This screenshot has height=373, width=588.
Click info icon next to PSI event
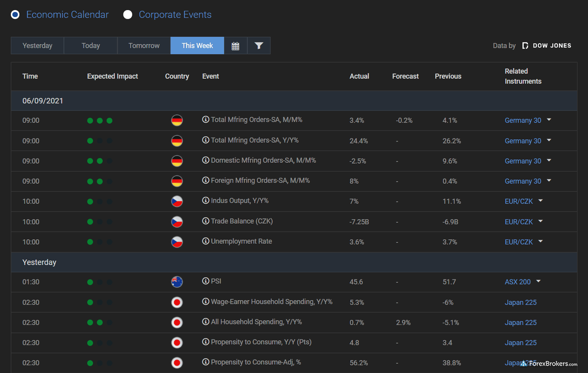point(206,281)
